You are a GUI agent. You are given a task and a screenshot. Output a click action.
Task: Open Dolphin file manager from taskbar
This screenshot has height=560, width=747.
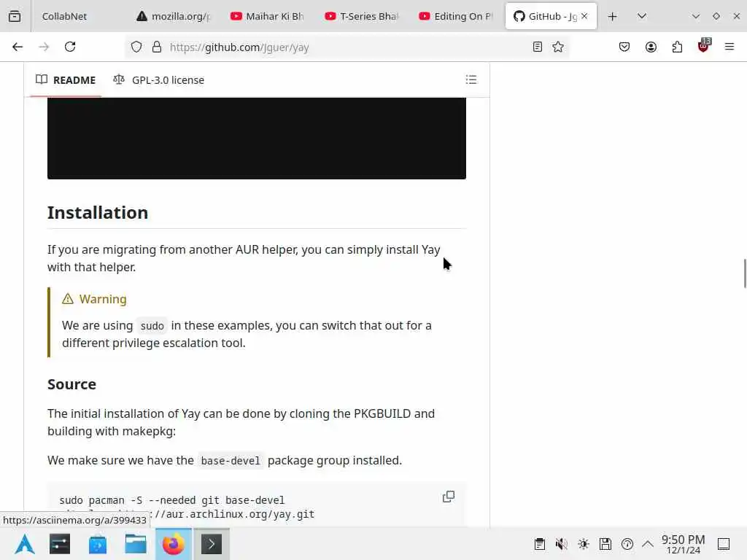(135, 544)
